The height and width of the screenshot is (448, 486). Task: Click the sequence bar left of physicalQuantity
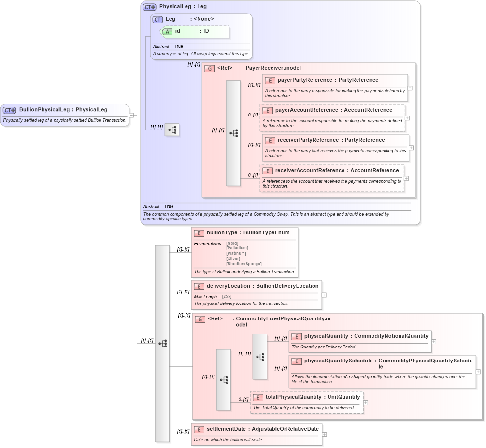(260, 357)
